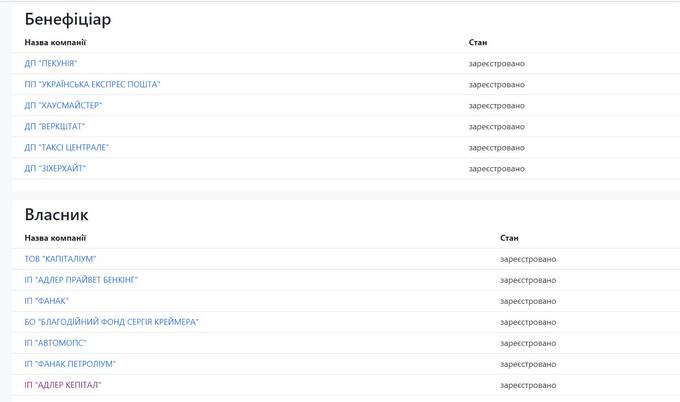Open the ДП "ВЕРКШТАТ" link

pyautogui.click(x=55, y=127)
